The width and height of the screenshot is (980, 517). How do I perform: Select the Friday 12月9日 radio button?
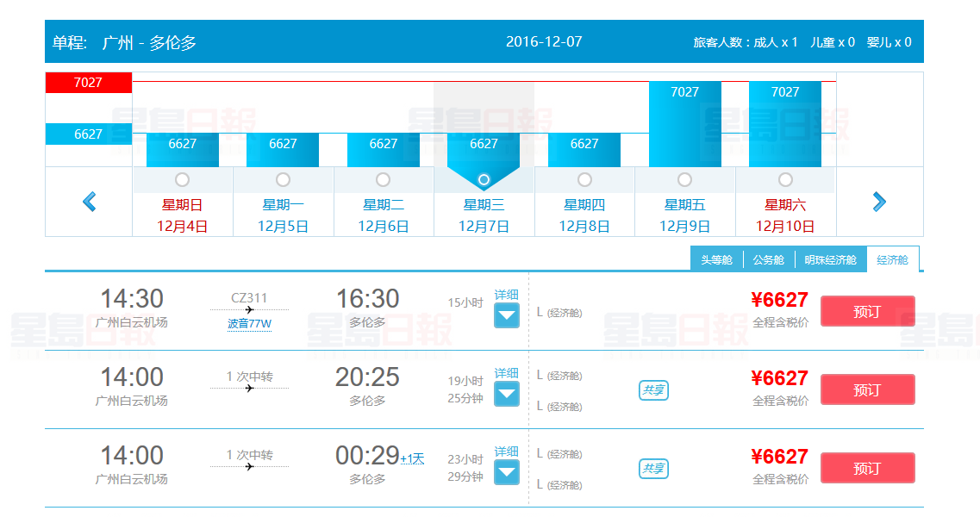click(684, 179)
